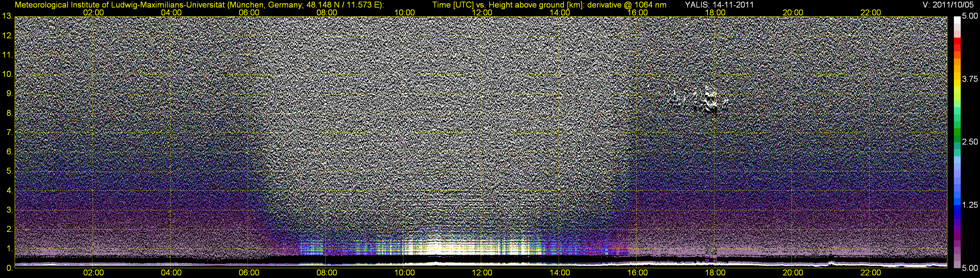Click the 10:00 label on the top time axis
This screenshot has height=278, width=980.
pos(404,12)
